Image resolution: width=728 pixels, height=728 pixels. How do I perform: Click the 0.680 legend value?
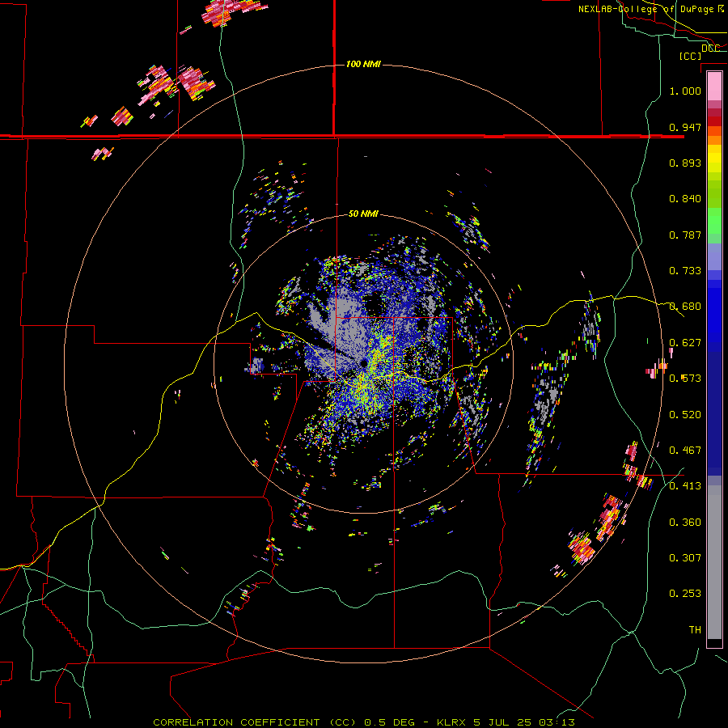point(685,307)
